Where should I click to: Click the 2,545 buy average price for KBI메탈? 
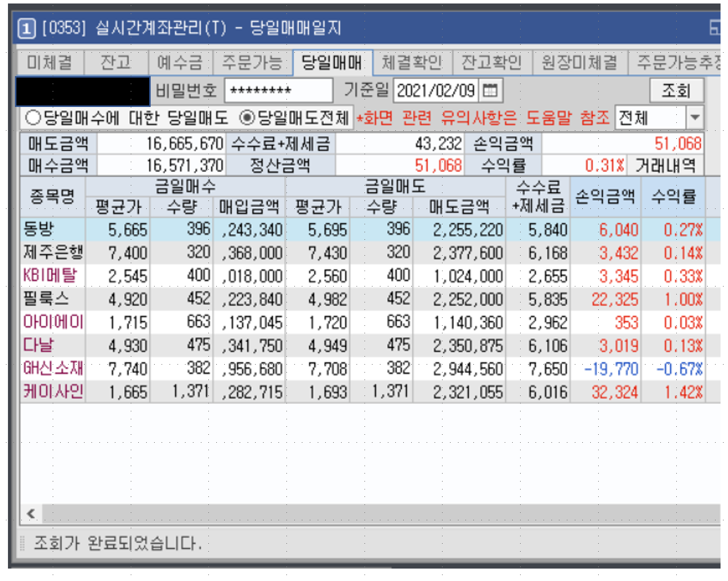pyautogui.click(x=128, y=276)
